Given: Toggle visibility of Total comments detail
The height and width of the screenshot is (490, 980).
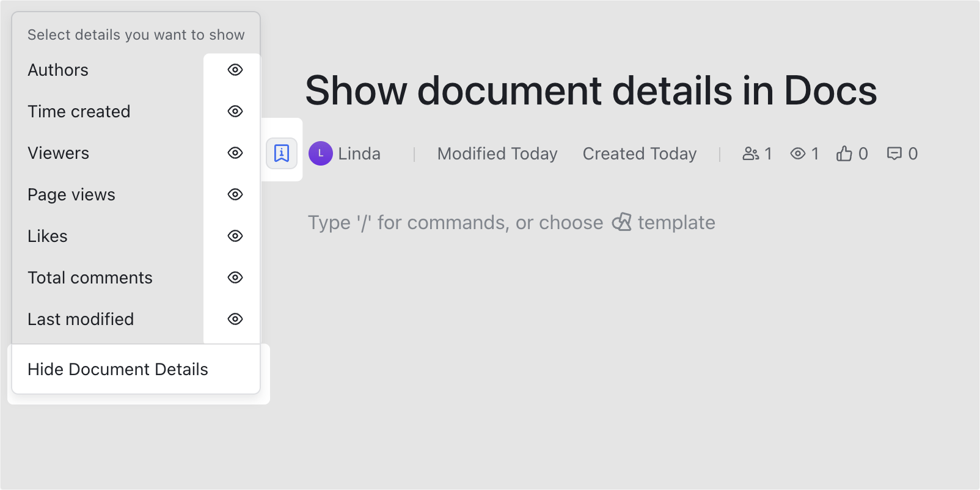Looking at the screenshot, I should (x=235, y=277).
